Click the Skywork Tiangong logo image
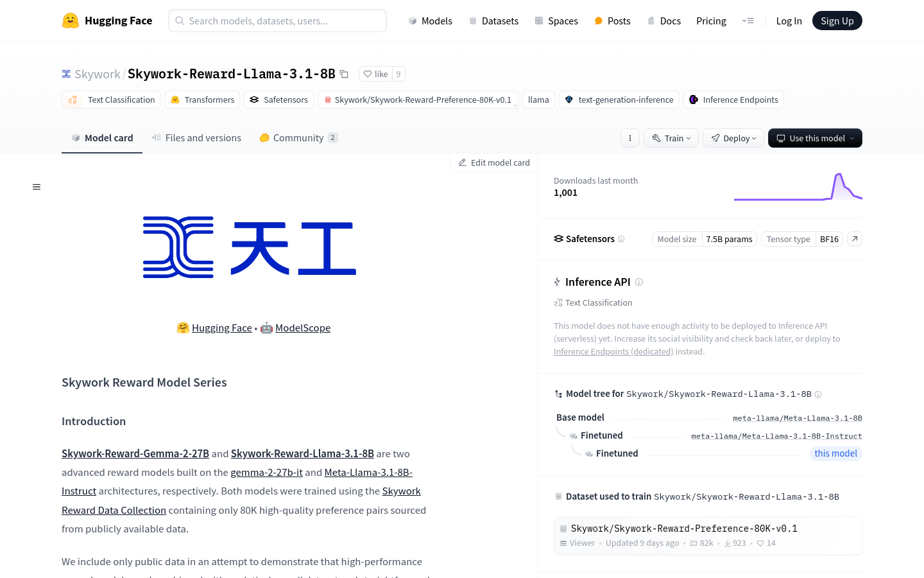This screenshot has width=924, height=578. click(x=250, y=247)
